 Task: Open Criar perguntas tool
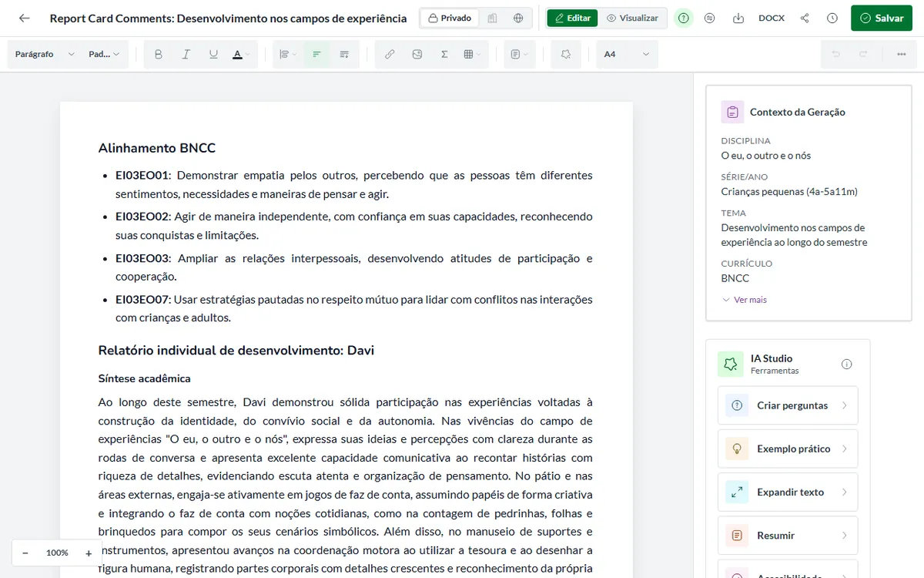788,405
